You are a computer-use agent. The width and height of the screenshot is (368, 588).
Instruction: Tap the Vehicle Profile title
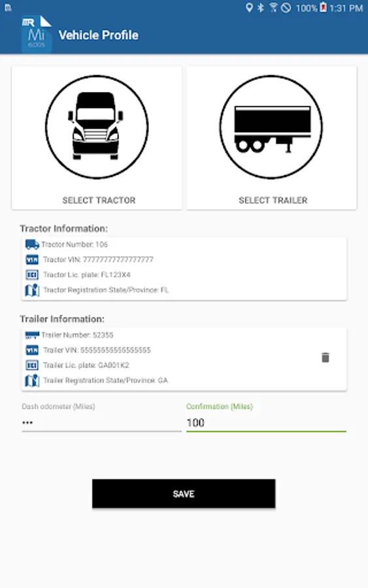[x=98, y=35]
